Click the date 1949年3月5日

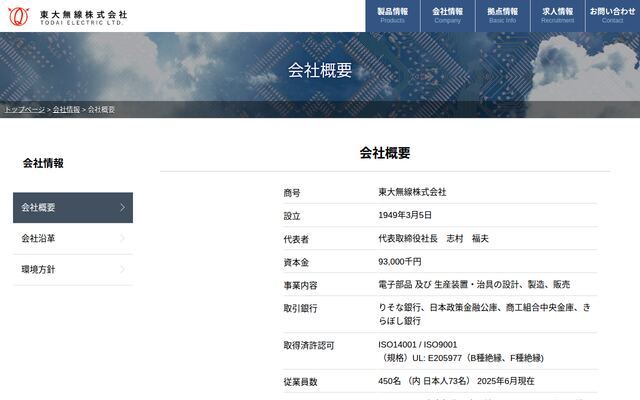[405, 215]
